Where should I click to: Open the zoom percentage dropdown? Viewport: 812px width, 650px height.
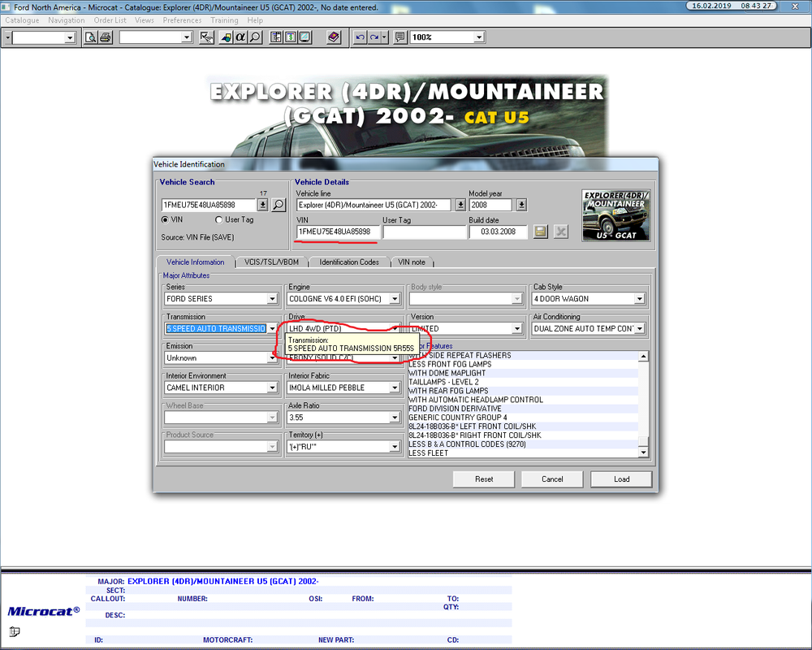coord(479,37)
